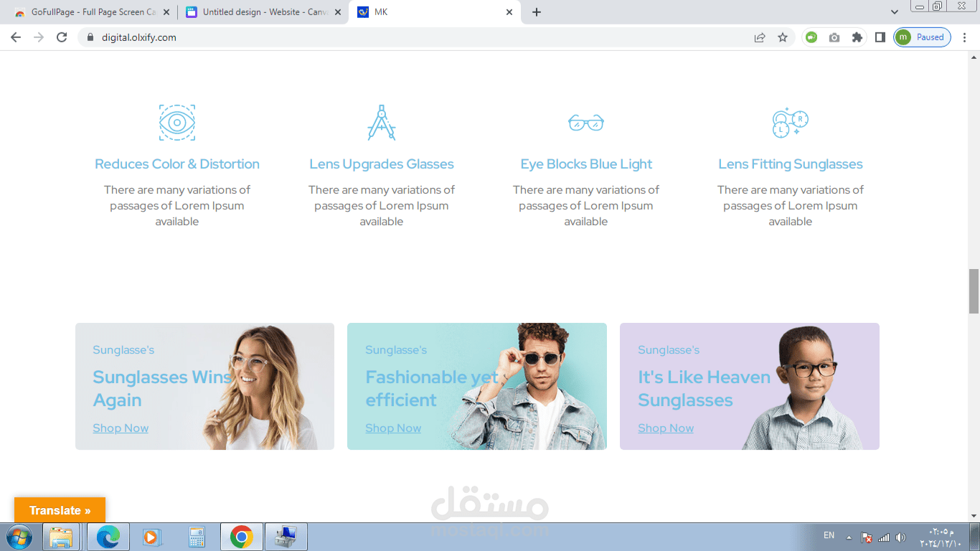Image resolution: width=980 pixels, height=551 pixels.
Task: Open Reduces Color & Distortion heading
Action: coord(177,164)
